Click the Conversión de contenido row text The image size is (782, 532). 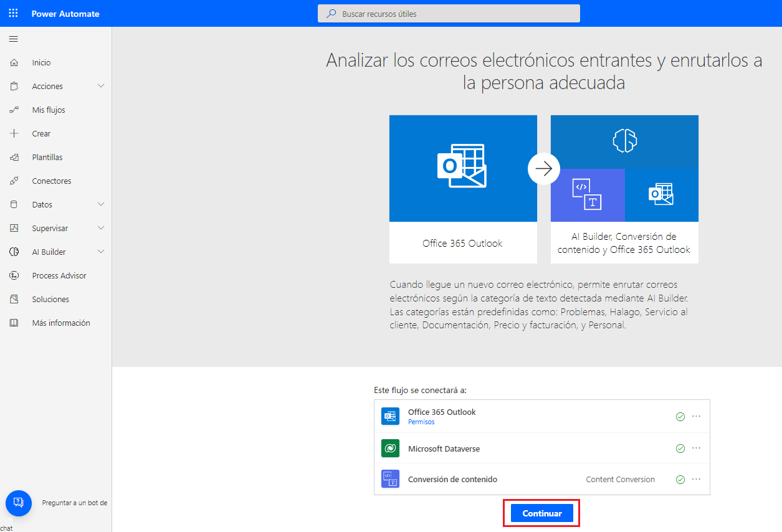(452, 480)
